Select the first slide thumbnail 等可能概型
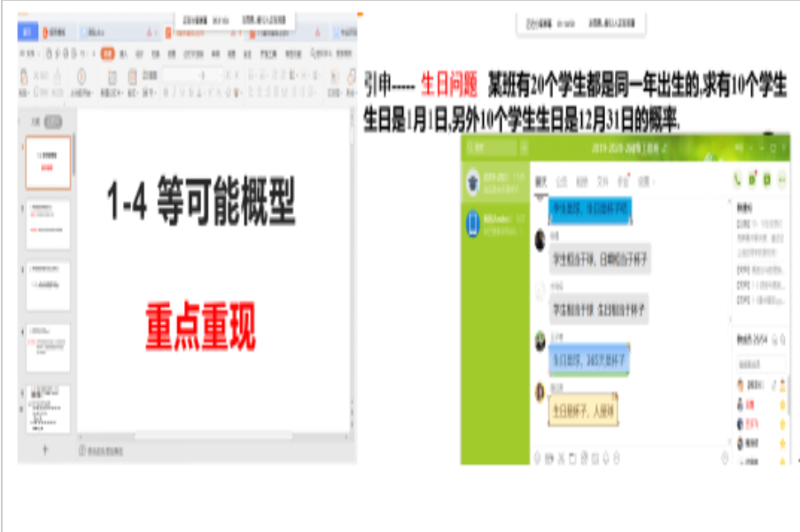The width and height of the screenshot is (800, 532). [48, 162]
